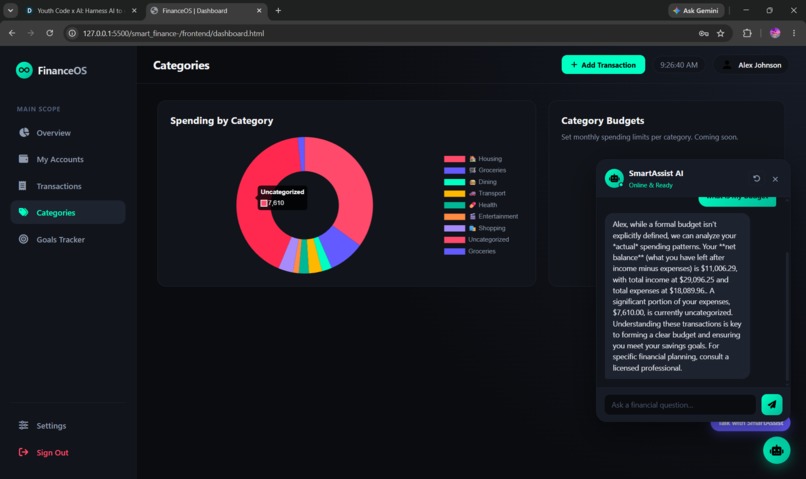Click the 'Online & Ready' status text
This screenshot has height=479, width=806.
650,185
